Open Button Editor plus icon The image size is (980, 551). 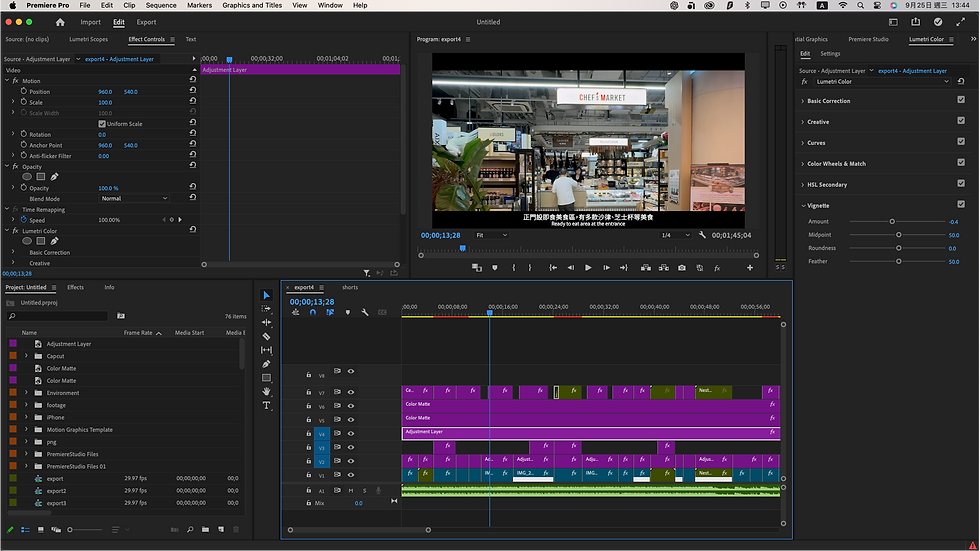tap(749, 267)
